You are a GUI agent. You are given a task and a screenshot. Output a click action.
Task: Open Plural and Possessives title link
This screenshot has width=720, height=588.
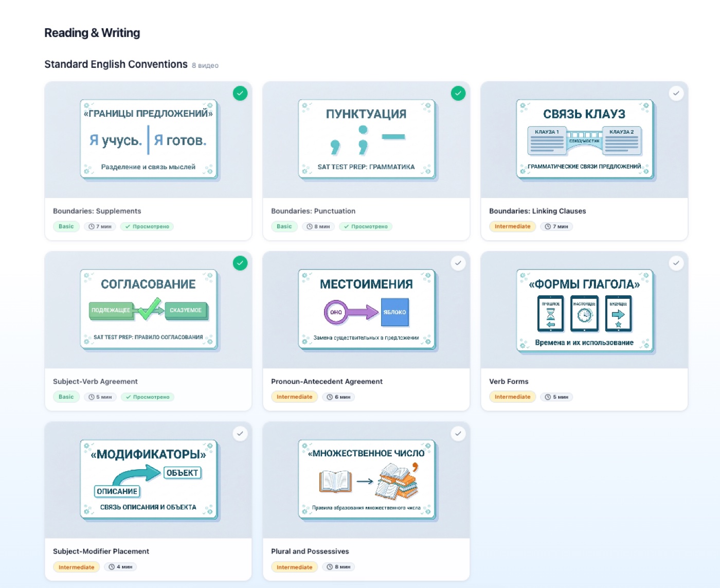click(310, 551)
